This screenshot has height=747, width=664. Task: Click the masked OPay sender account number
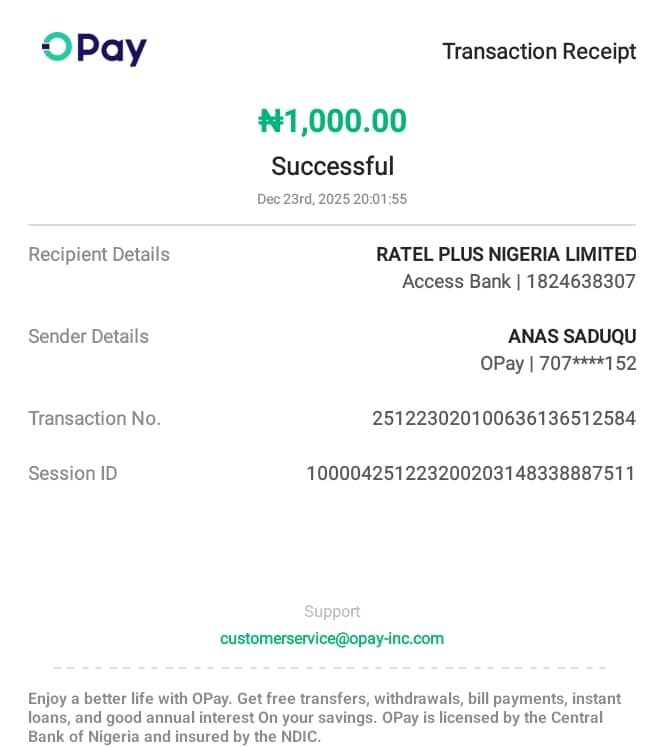tap(558, 363)
